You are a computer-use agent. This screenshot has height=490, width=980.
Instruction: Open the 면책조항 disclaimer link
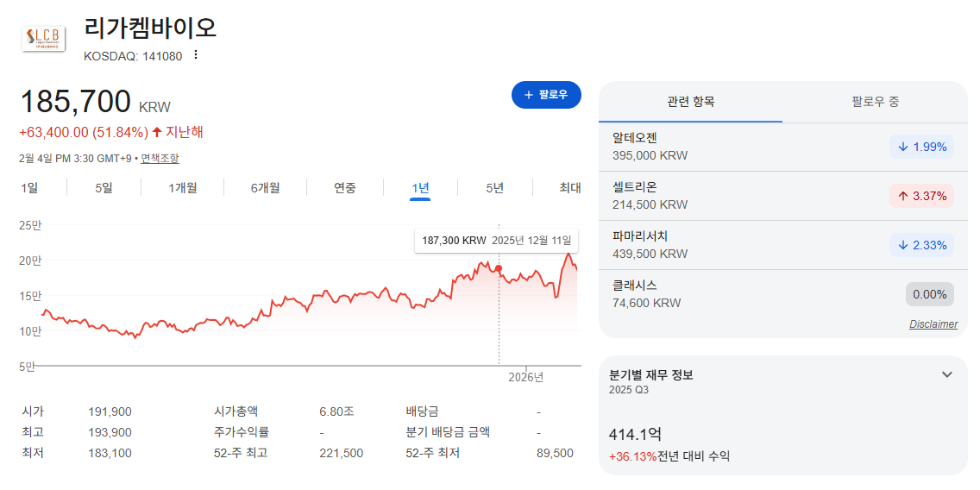tap(160, 158)
